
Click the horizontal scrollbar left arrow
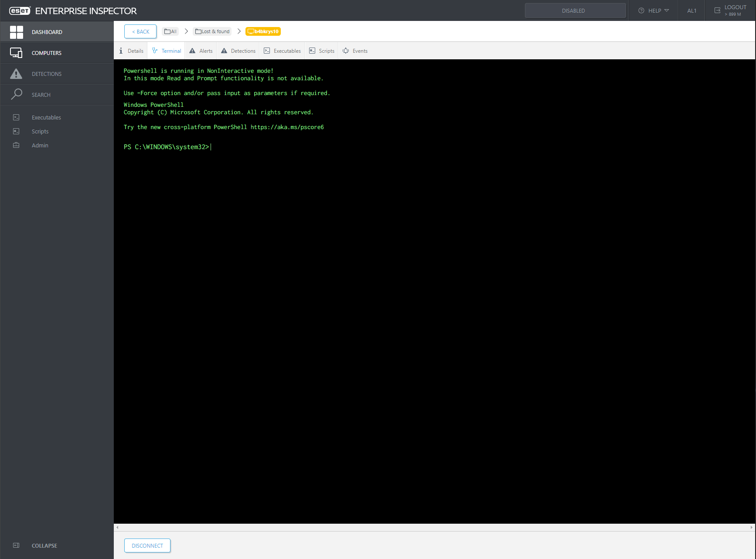pyautogui.click(x=117, y=527)
